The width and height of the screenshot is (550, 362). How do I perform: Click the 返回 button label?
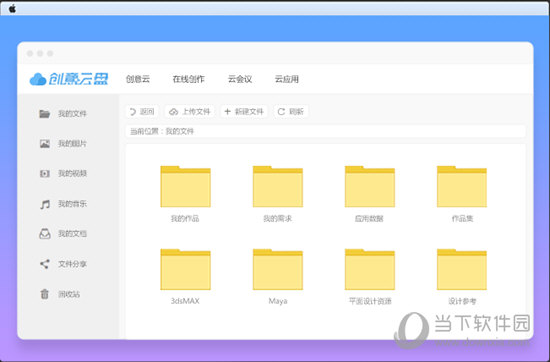tap(147, 112)
